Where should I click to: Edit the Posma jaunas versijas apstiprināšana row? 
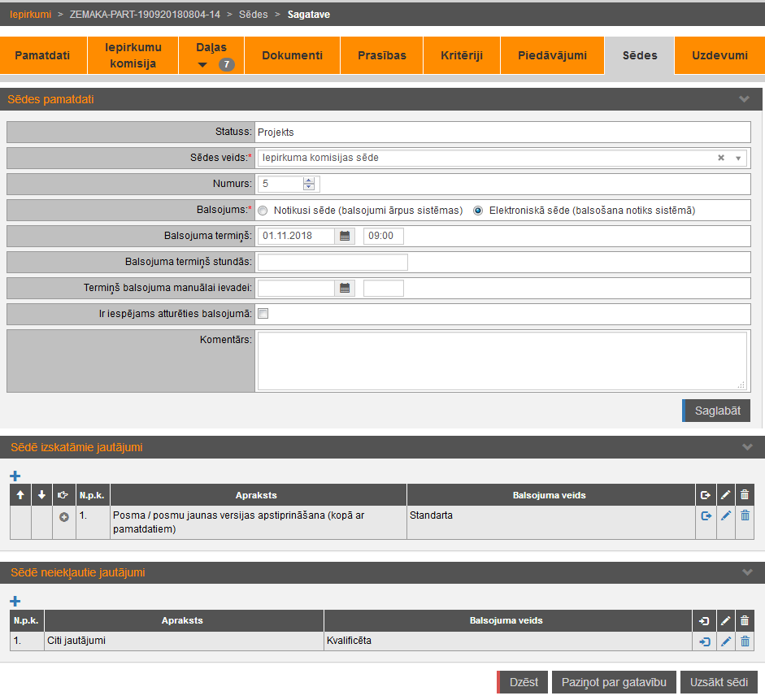click(726, 515)
